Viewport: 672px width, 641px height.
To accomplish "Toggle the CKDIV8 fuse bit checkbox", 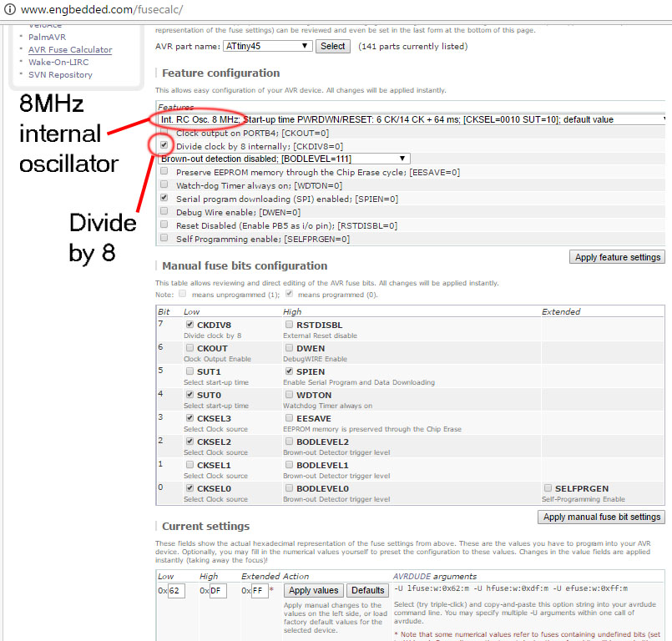I will 189,325.
